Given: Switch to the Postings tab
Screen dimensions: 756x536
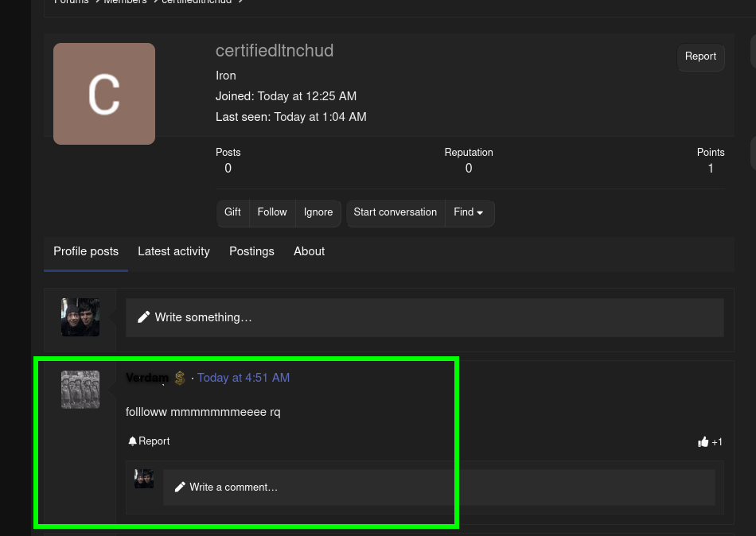Looking at the screenshot, I should (x=251, y=252).
